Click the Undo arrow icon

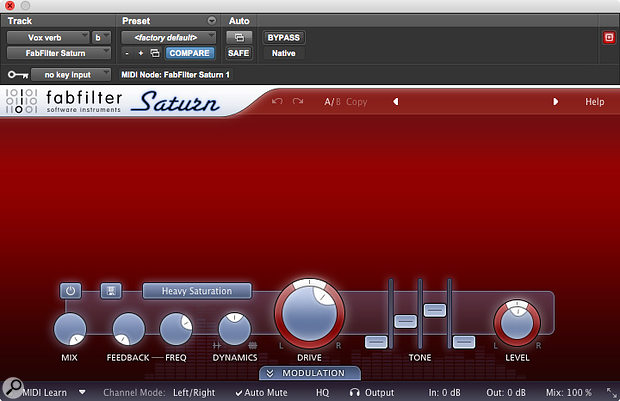(x=277, y=101)
